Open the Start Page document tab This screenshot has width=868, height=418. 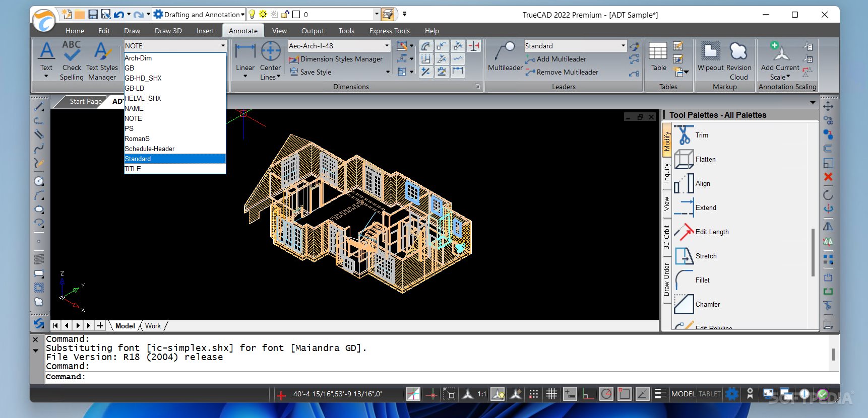pos(86,101)
